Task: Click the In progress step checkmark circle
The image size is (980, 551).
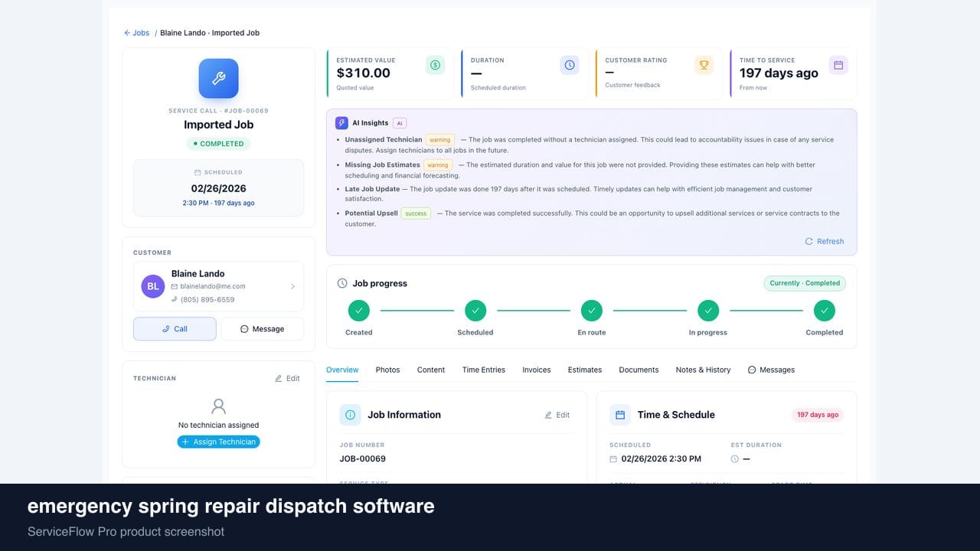Action: (x=708, y=311)
